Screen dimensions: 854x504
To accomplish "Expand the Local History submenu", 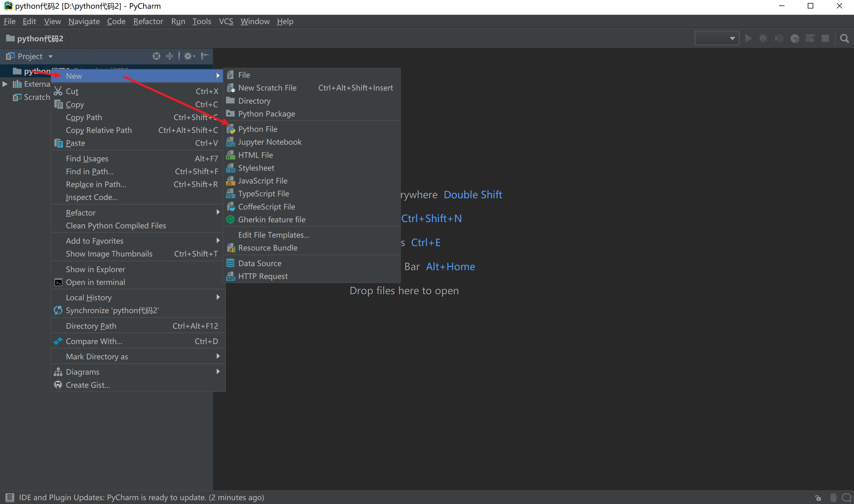I will coord(218,297).
